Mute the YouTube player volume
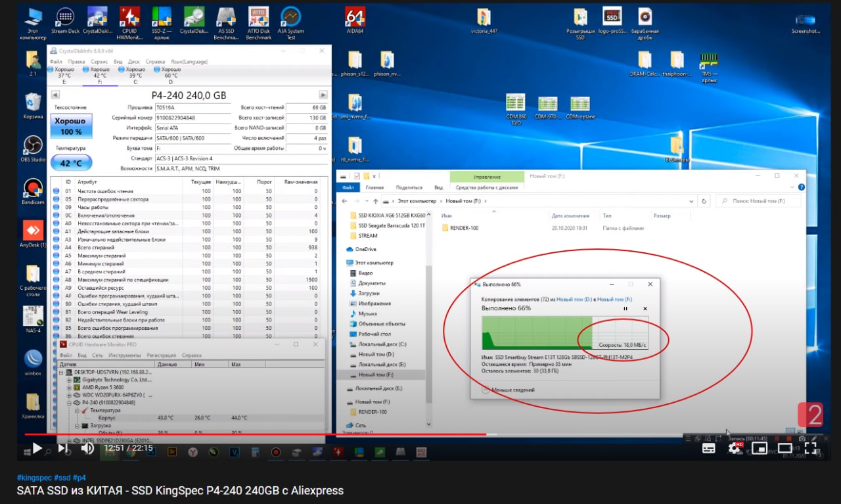The height and width of the screenshot is (504, 841). pos(87,448)
